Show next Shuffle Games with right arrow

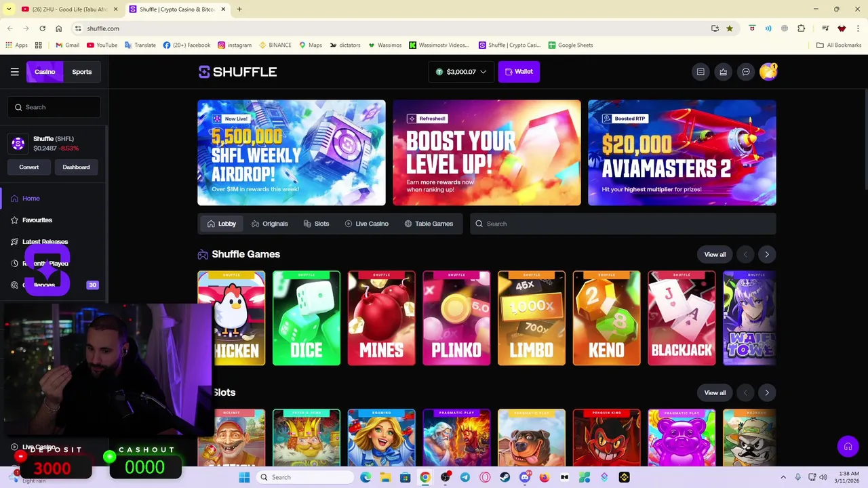[x=767, y=255]
